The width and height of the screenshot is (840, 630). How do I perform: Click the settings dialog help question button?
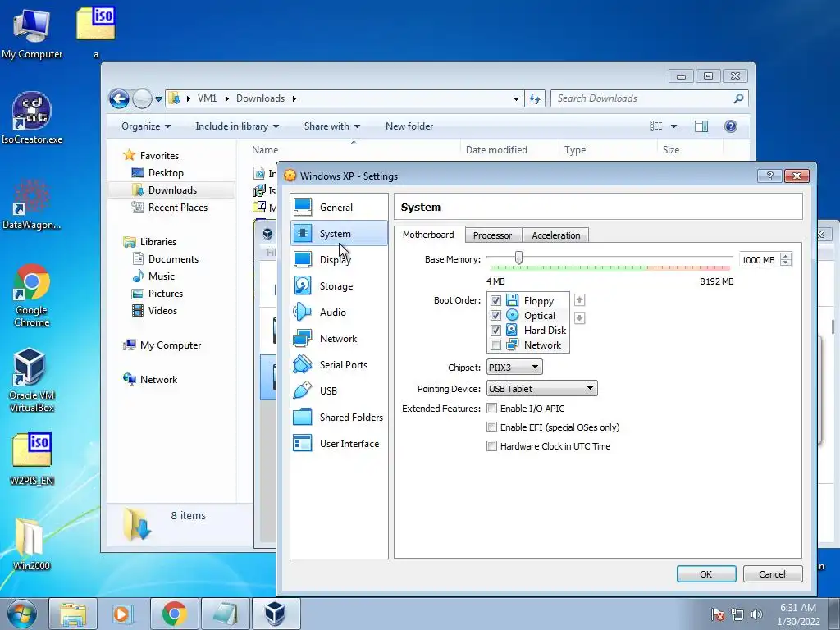[x=769, y=176]
